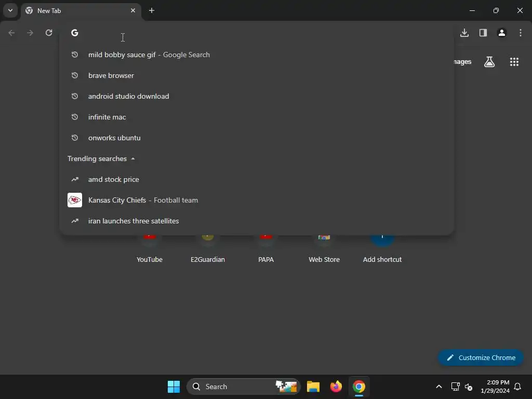Open the Images link

tap(462, 62)
